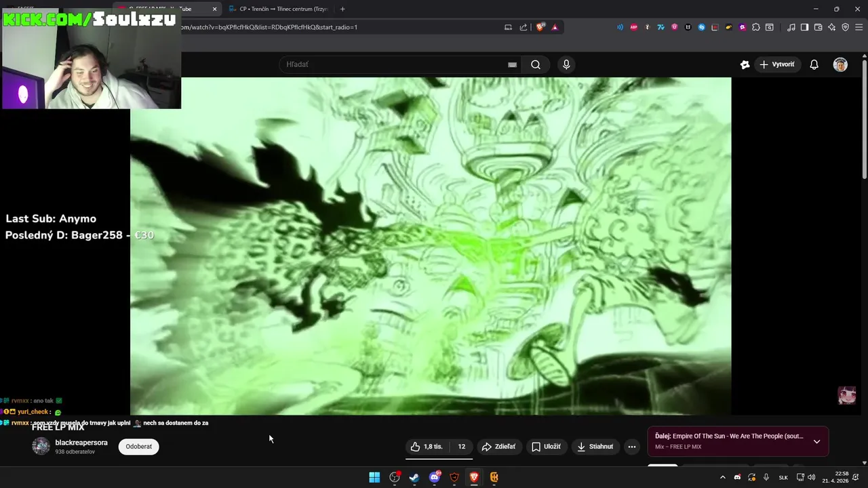868x488 pixels.
Task: Click the sparkle icon left of Vytvoriť
Action: [x=745, y=64]
